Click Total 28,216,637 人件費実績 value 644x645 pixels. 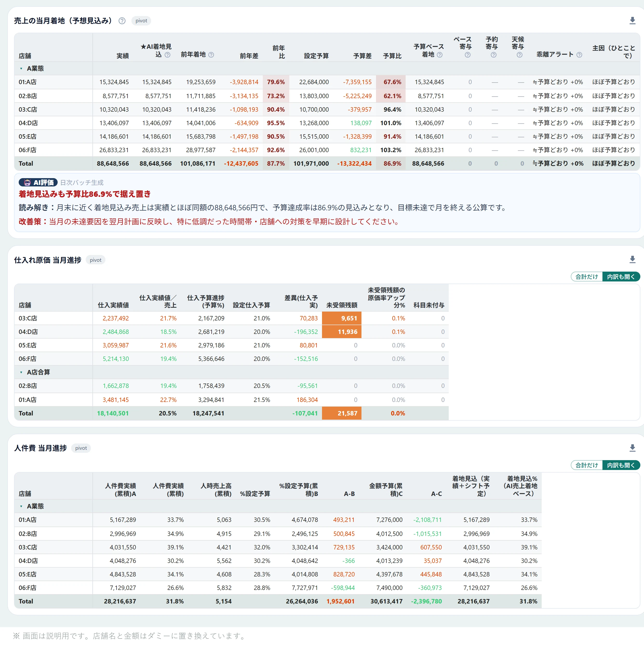(120, 601)
